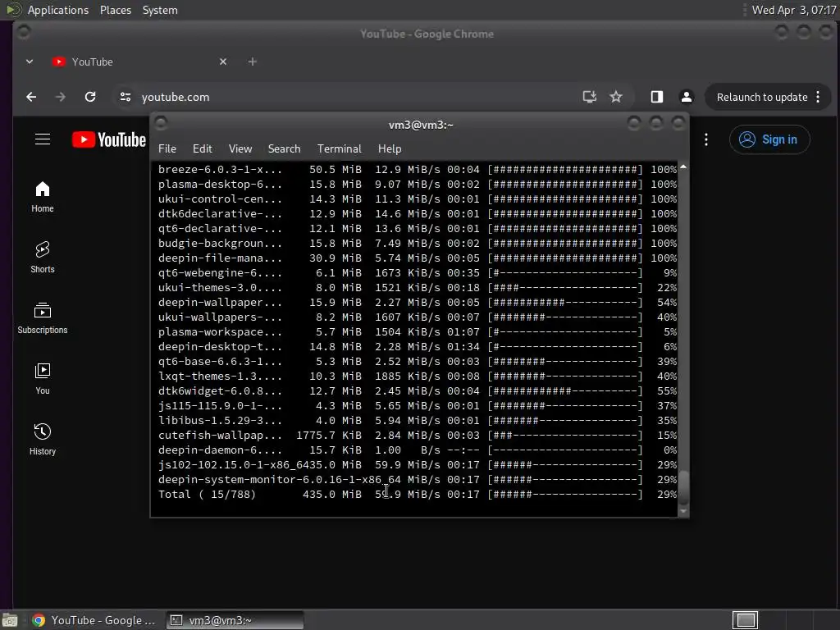Click Chrome's forward arrow

pos(61,97)
